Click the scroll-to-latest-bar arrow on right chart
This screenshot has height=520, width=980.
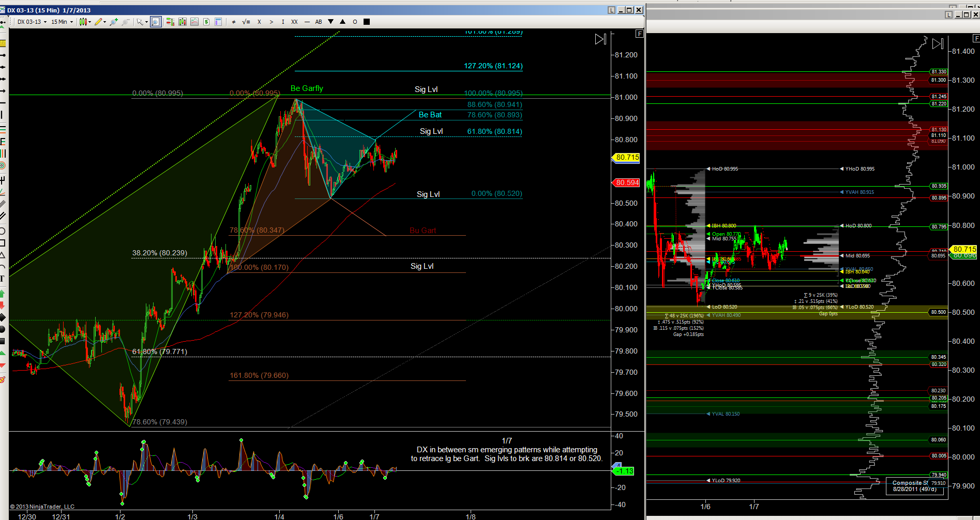coord(938,44)
